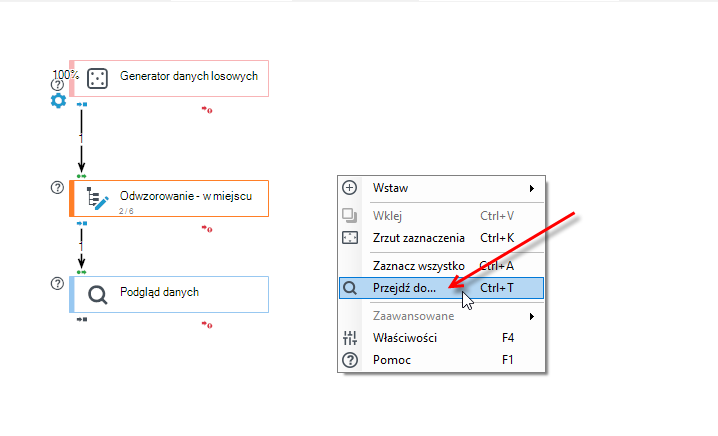Expand the Wstaw submenu arrow
The image size is (718, 436).
(532, 188)
